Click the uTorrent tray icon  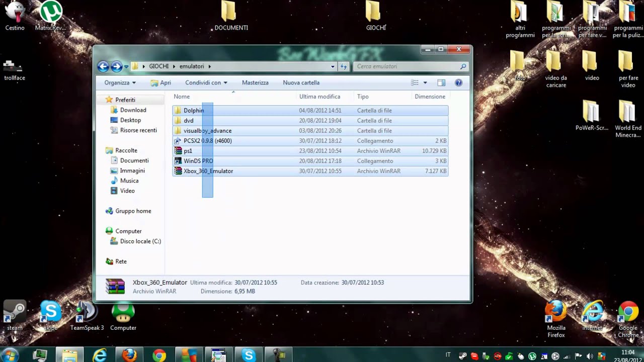pos(532,356)
